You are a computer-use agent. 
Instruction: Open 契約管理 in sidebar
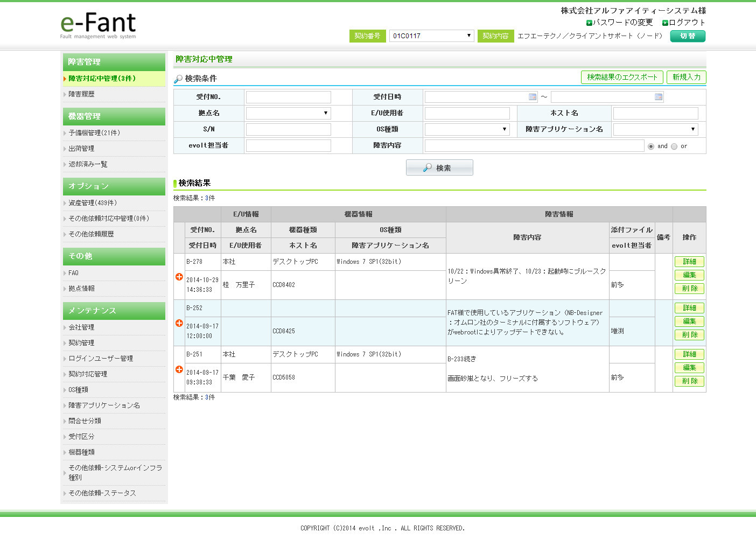(81, 343)
